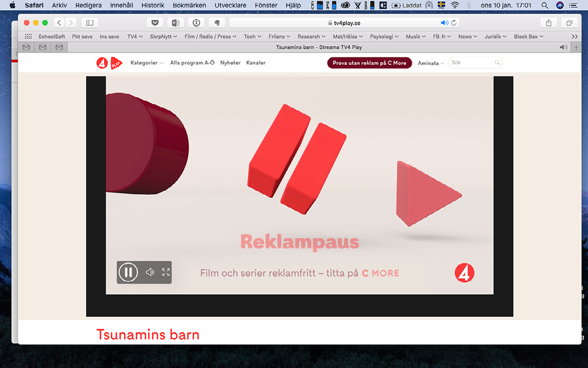
Task: Mute audio using the address bar speaker
Action: click(444, 23)
